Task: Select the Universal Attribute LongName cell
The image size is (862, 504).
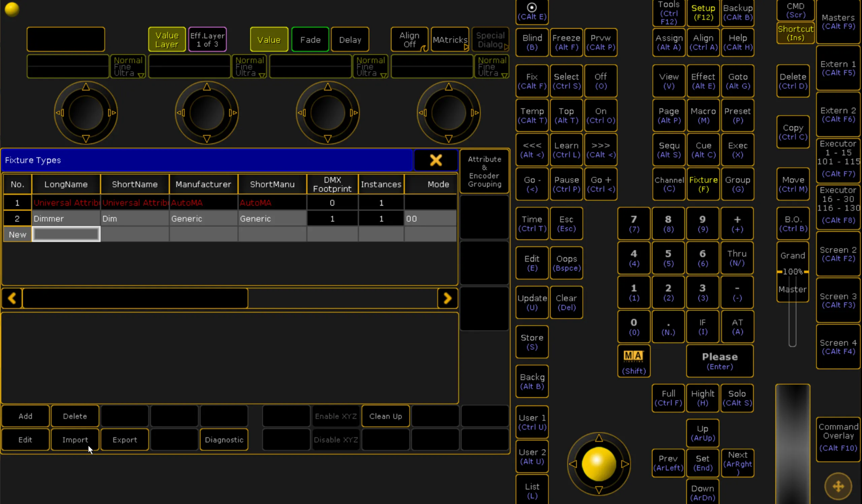Action: click(x=66, y=203)
